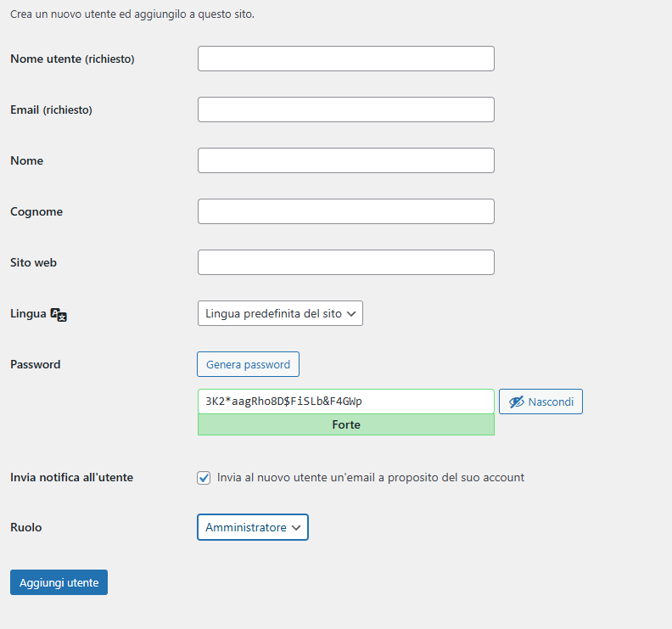Click the translation icon beside Lingua

[59, 314]
